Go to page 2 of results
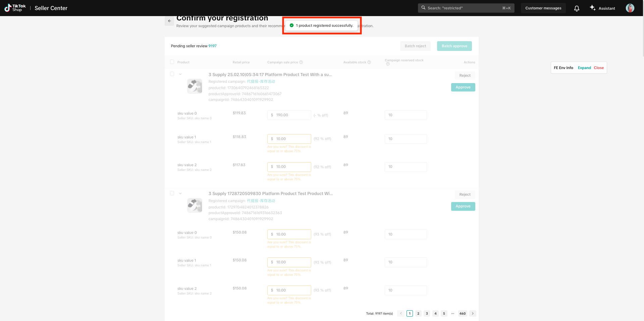The image size is (644, 321). (x=418, y=314)
